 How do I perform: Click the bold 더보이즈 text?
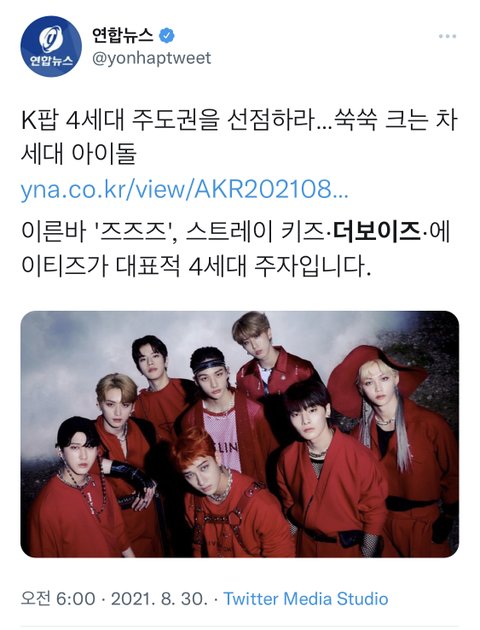[x=377, y=232]
